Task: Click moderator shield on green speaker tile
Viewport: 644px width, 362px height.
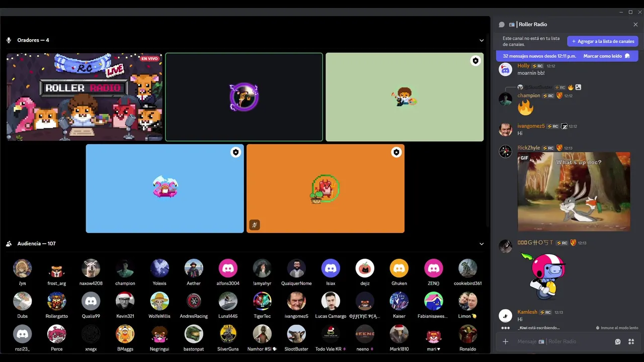Action: click(x=475, y=61)
